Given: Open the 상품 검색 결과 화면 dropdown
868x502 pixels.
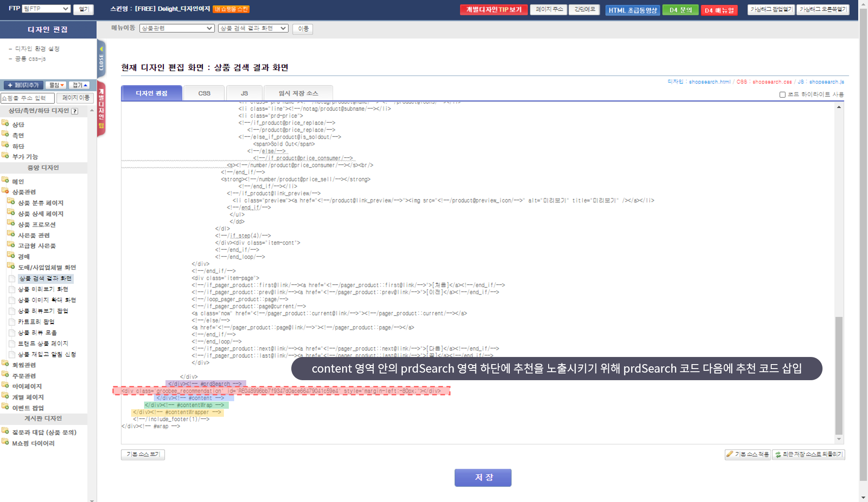Looking at the screenshot, I should coord(253,28).
